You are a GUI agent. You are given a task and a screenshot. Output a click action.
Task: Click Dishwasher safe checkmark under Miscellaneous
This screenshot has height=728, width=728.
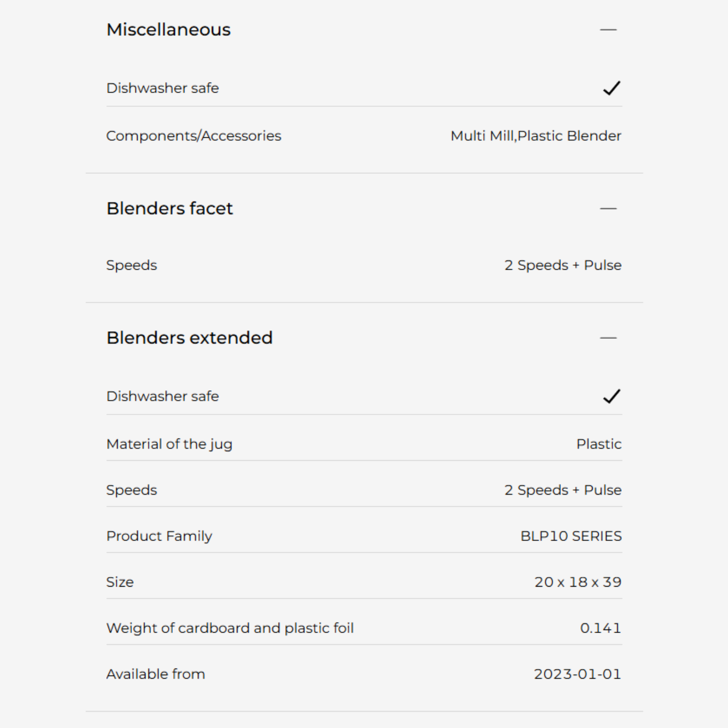tap(611, 88)
